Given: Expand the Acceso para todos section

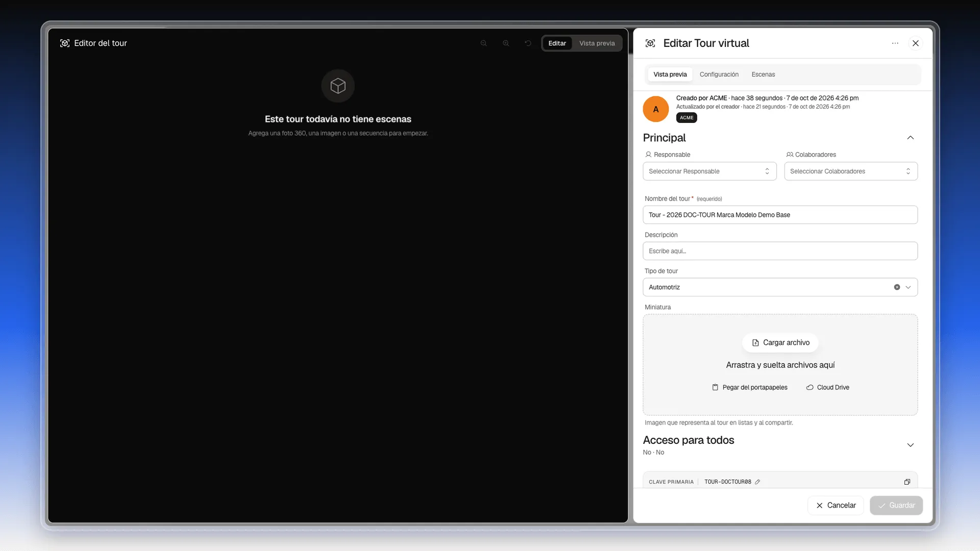Looking at the screenshot, I should pyautogui.click(x=910, y=445).
